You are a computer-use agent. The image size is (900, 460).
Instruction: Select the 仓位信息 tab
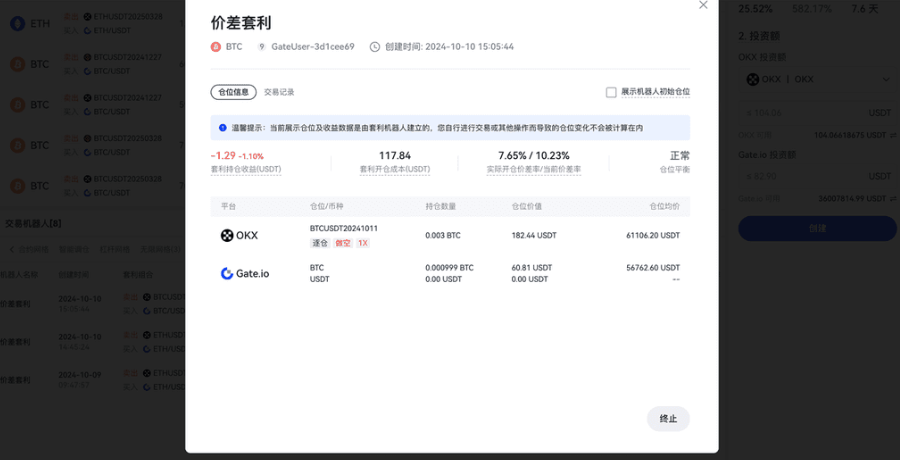tap(234, 92)
